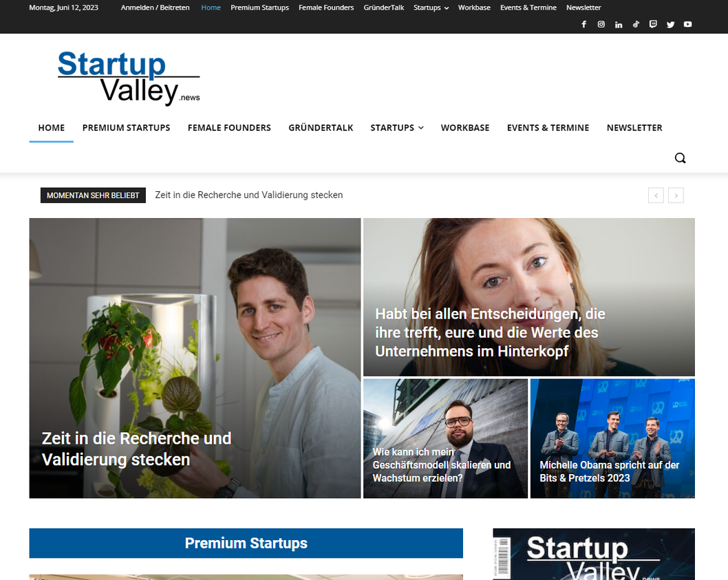Click the search magnifier icon
The height and width of the screenshot is (580, 728).
click(681, 158)
